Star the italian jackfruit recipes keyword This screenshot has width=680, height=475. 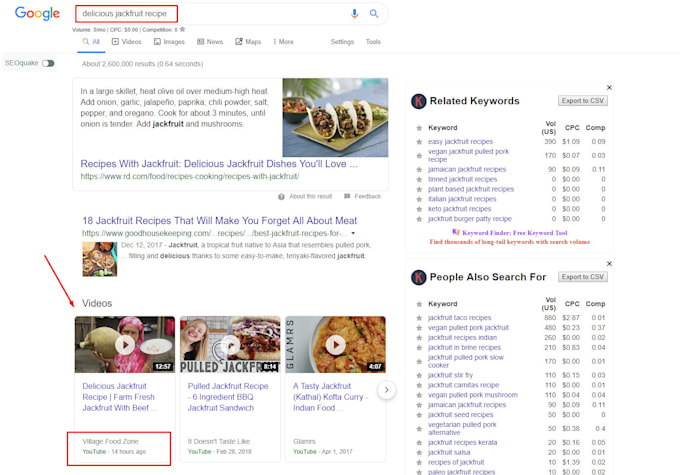419,200
